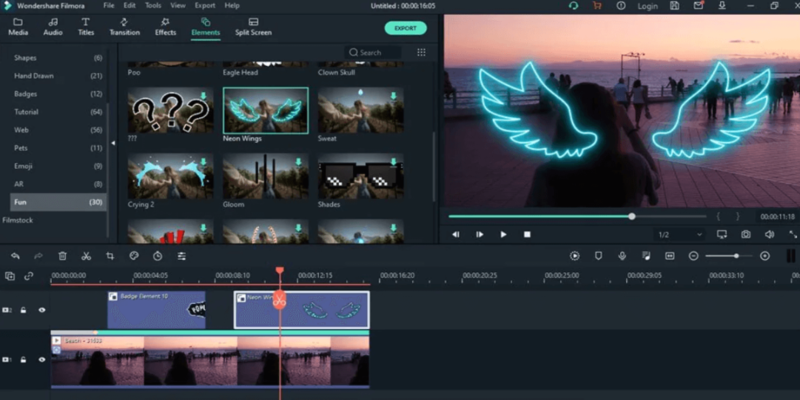Open the preview quality 1/2 dropdown
800x400 pixels.
click(x=680, y=235)
